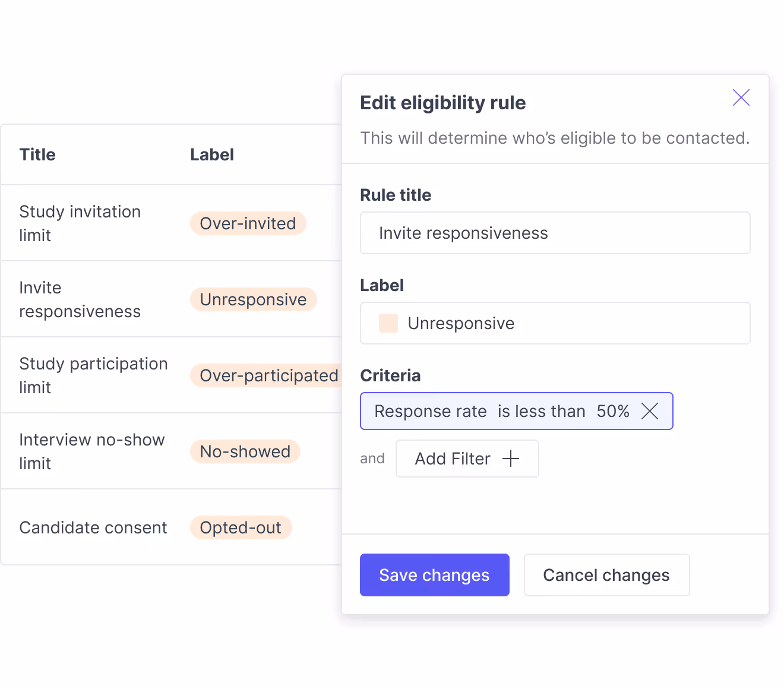
Task: Click the Title column header
Action: 37,154
